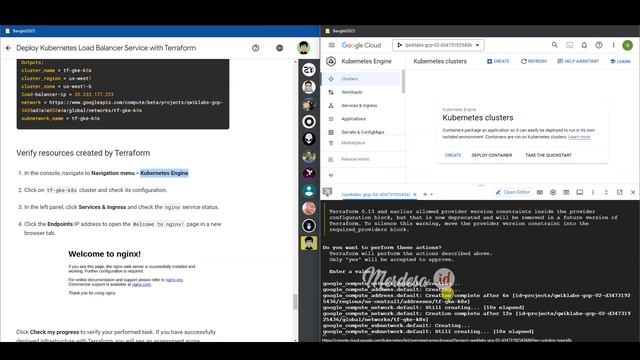
Task: Open the HELP ASSISTANT panel
Action: pyautogui.click(x=578, y=61)
